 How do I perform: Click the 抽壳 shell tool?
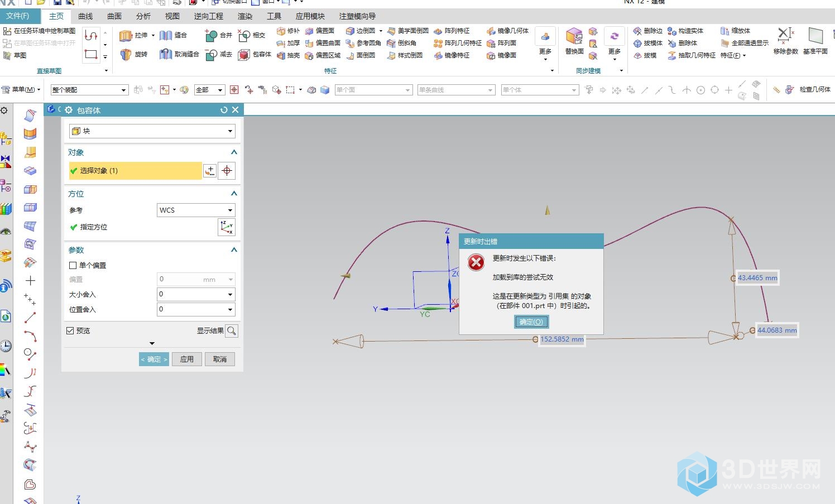point(287,55)
